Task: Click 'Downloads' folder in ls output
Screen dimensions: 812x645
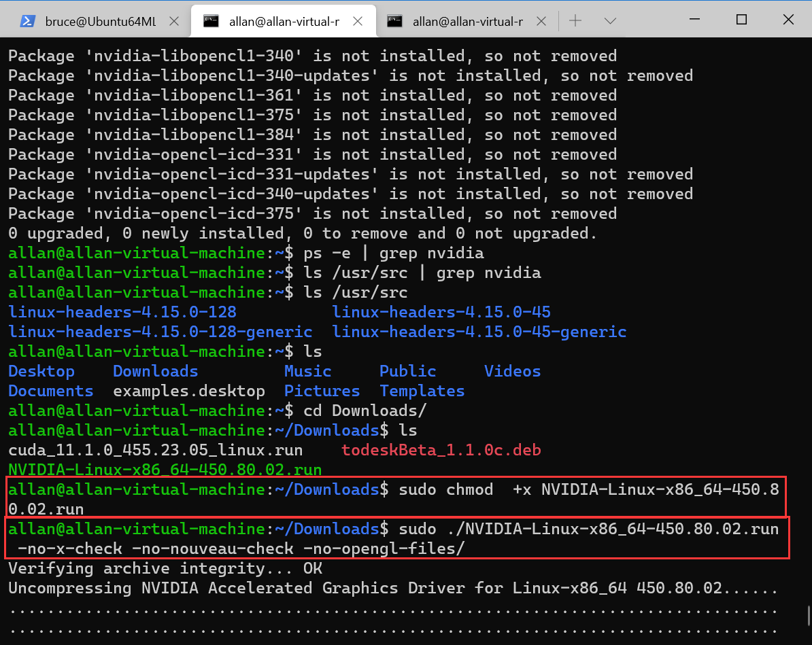Action: click(x=155, y=371)
